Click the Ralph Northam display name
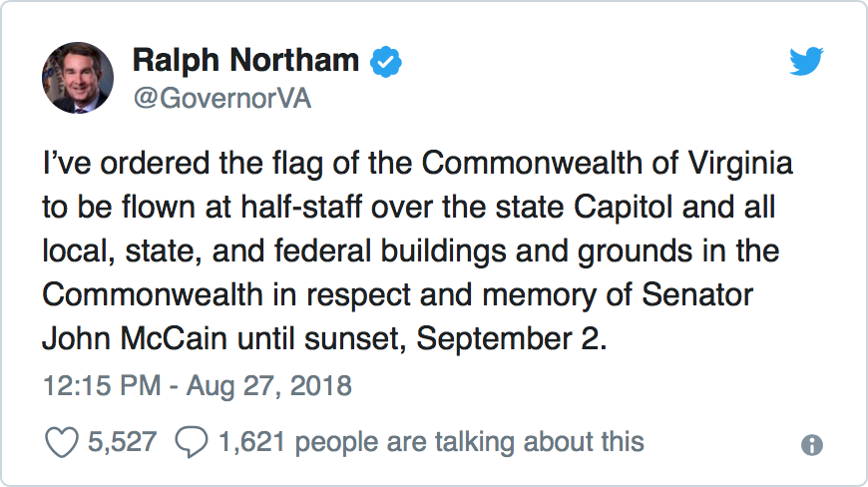The width and height of the screenshot is (868, 487). pyautogui.click(x=245, y=61)
